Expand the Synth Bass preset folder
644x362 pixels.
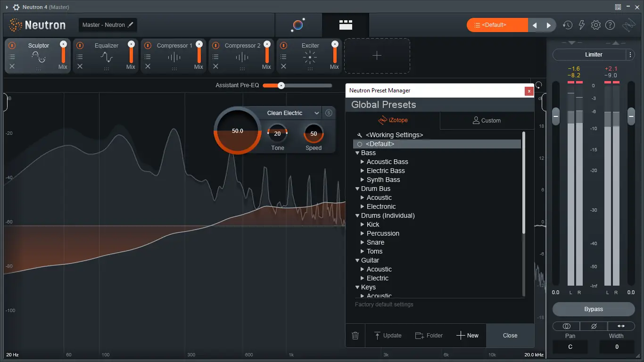(363, 180)
